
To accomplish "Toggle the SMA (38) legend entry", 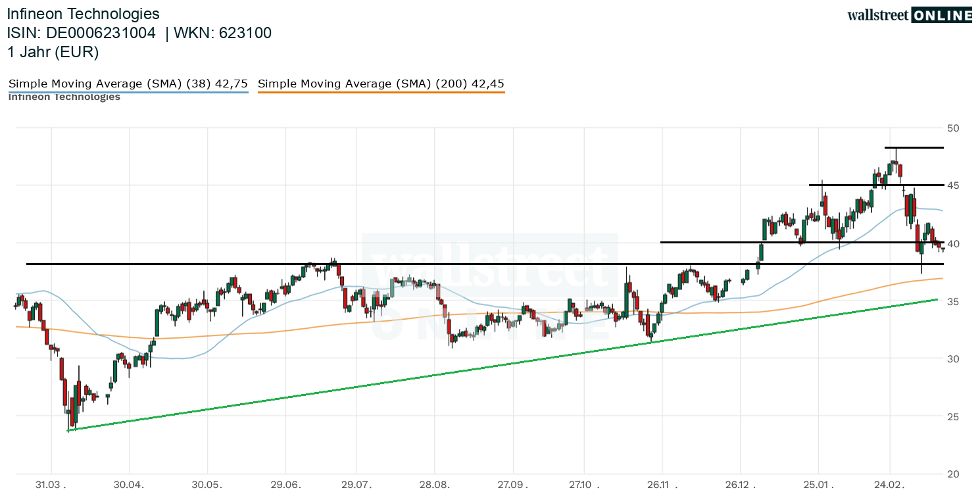I will tap(128, 84).
